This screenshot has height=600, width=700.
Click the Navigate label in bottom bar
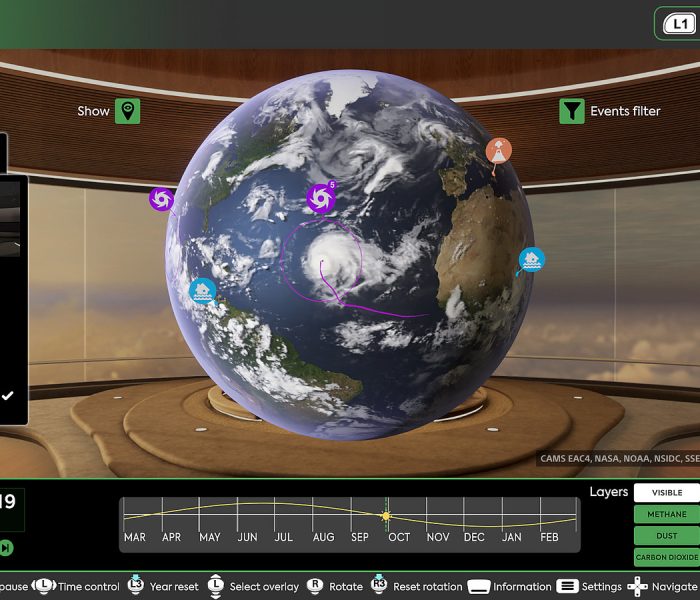pyautogui.click(x=675, y=587)
